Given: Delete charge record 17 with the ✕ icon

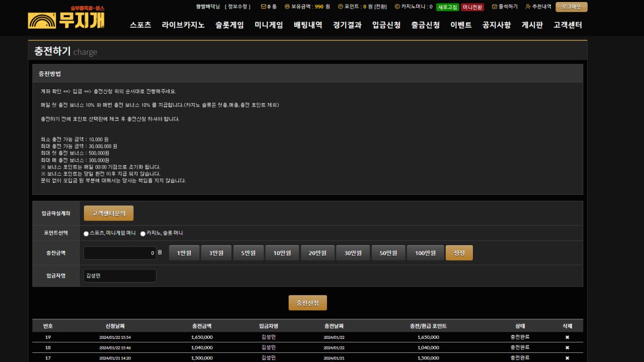Looking at the screenshot, I should click(567, 357).
